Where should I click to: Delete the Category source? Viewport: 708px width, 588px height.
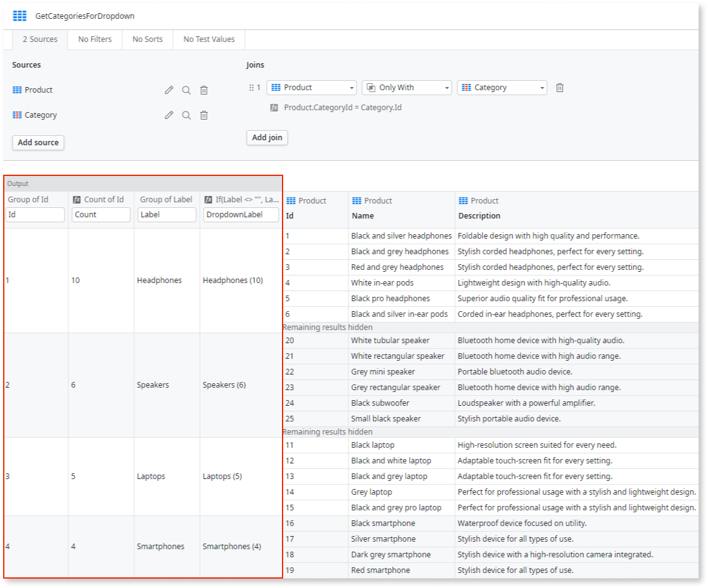(x=204, y=115)
